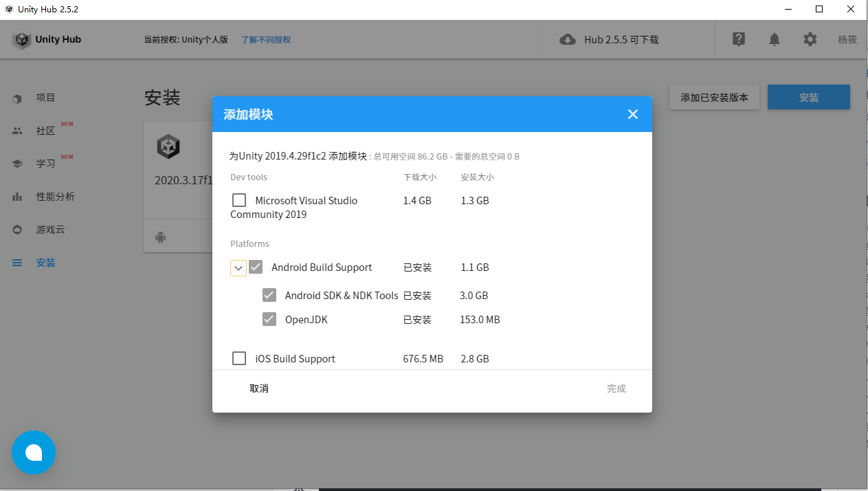The height and width of the screenshot is (491, 868).
Task: Open the blue chat bubble widget
Action: [34, 452]
